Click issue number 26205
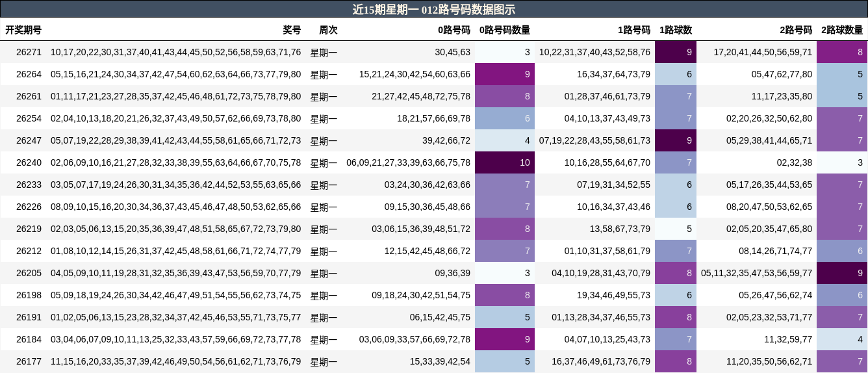The width and height of the screenshot is (868, 373). click(x=29, y=273)
